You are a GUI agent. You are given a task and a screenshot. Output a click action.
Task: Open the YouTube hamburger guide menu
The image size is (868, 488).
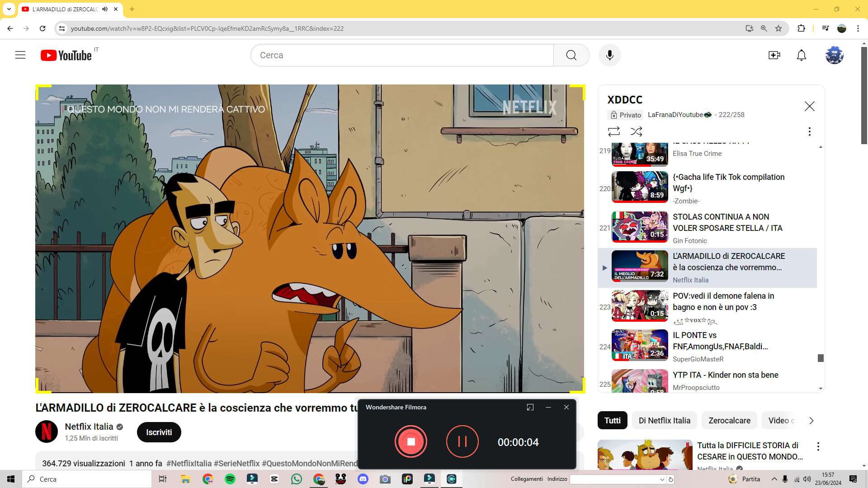[20, 55]
